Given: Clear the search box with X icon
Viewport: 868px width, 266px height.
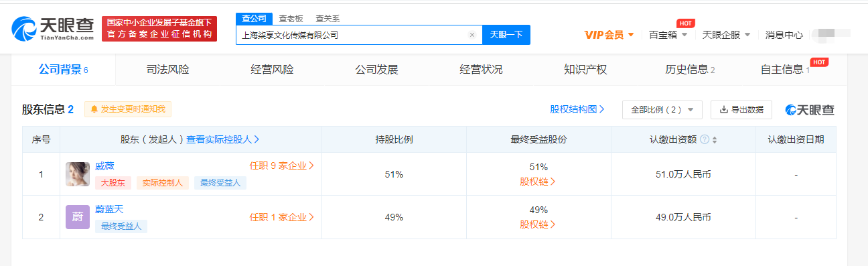Looking at the screenshot, I should (472, 35).
